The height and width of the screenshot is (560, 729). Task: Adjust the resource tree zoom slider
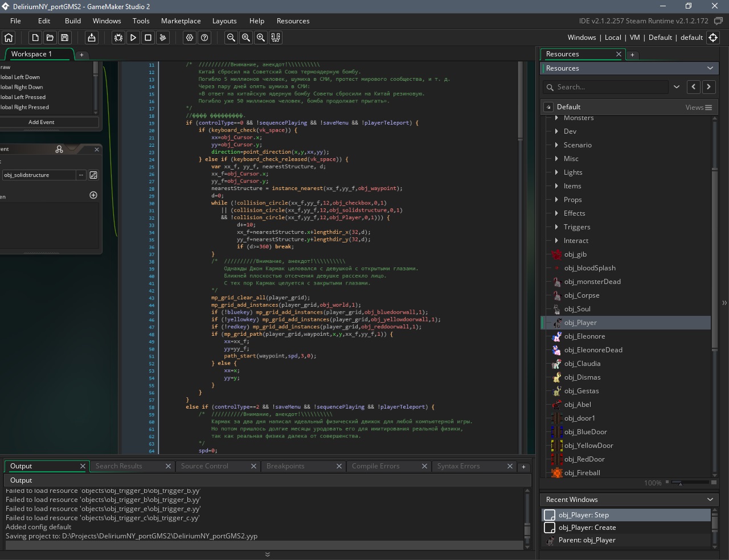coord(681,483)
